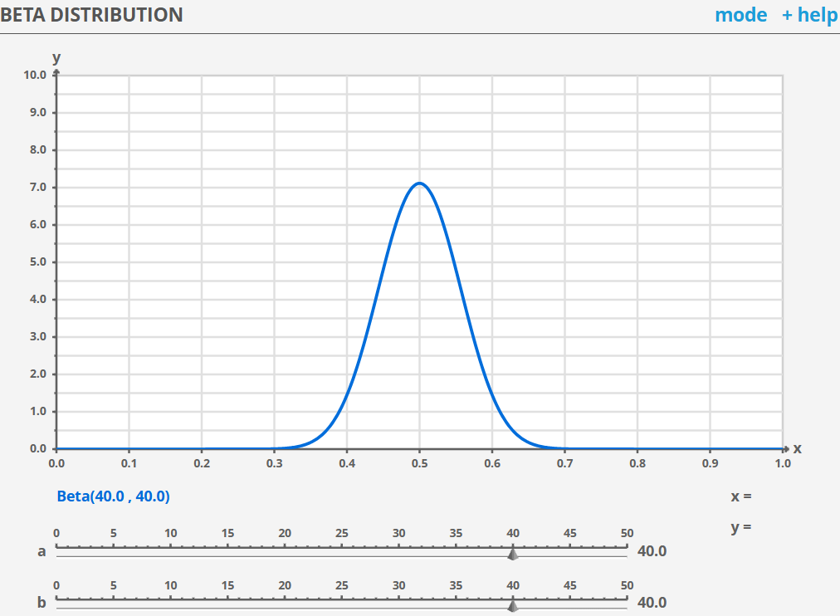Click the x-axis label 0.5

[x=419, y=463]
